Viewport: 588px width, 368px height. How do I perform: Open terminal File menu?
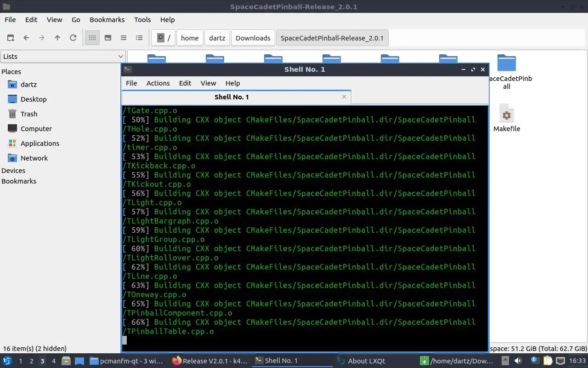tap(131, 83)
